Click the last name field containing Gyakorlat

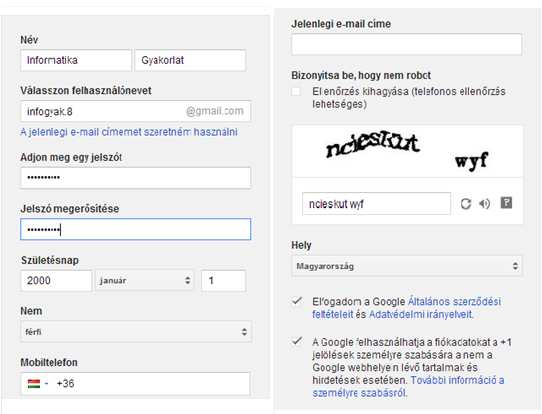click(x=190, y=60)
